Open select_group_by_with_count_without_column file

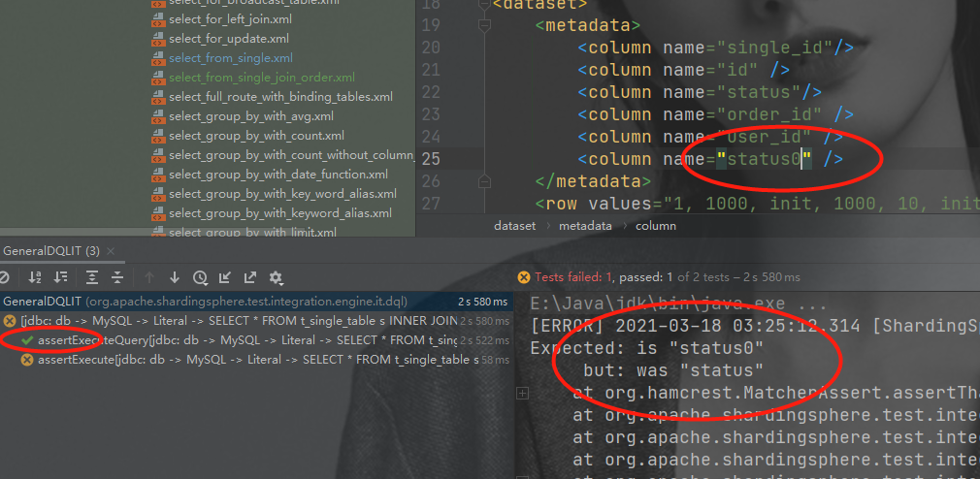pos(292,155)
